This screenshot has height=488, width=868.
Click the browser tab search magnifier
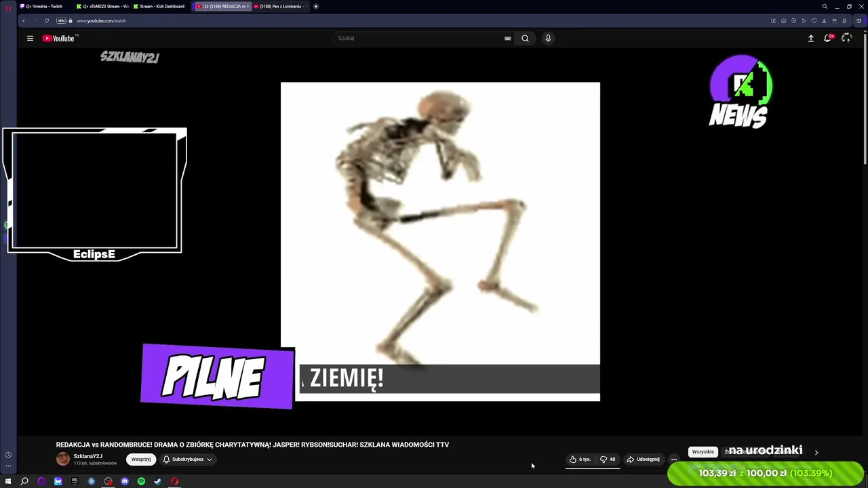[825, 6]
